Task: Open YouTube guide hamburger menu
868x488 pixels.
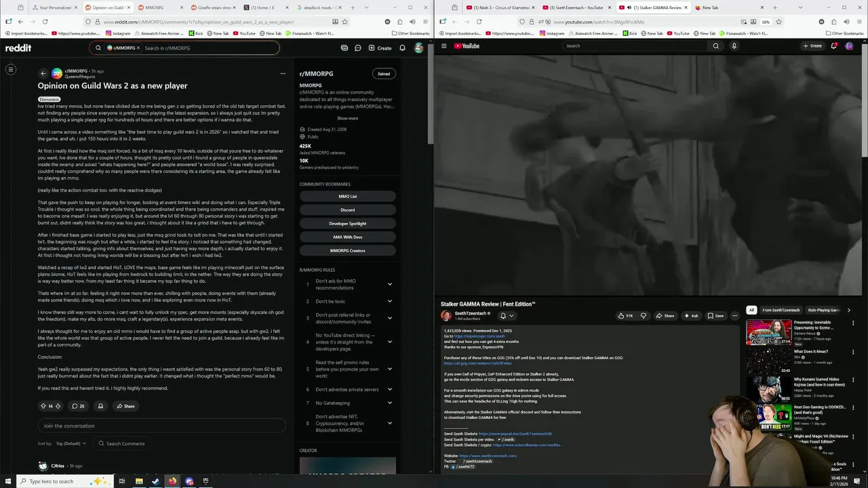Action: (x=443, y=46)
